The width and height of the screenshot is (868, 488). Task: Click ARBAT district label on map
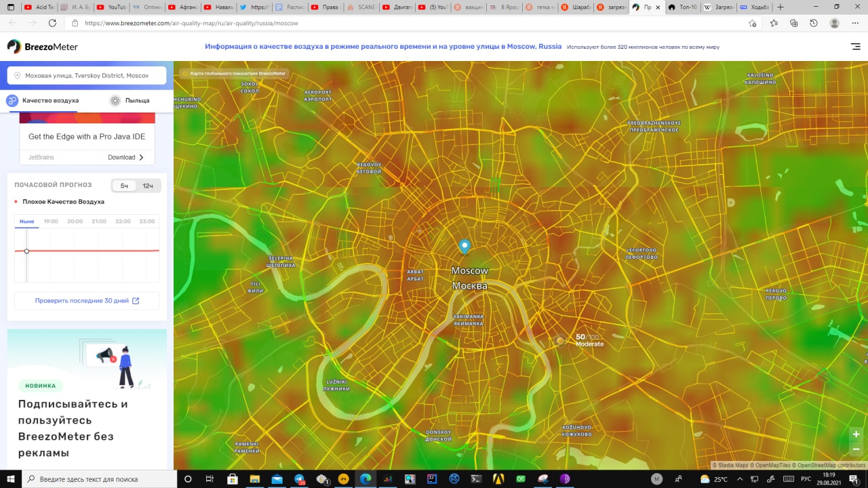point(415,275)
